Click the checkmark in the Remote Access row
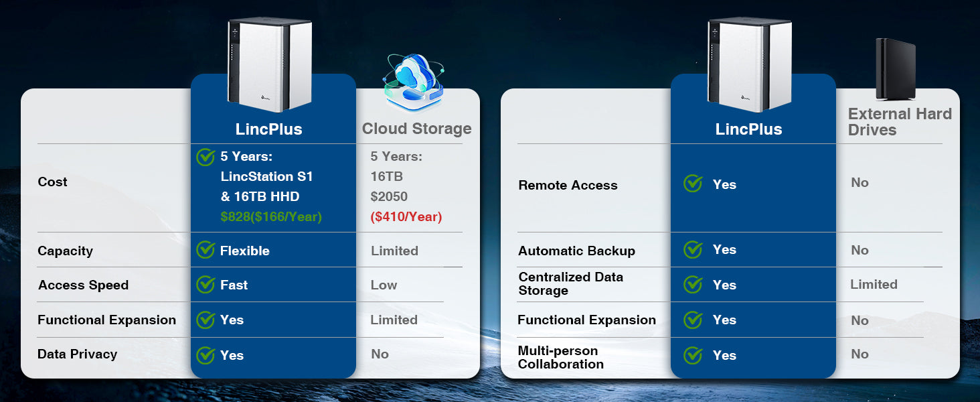This screenshot has width=980, height=402. (693, 184)
